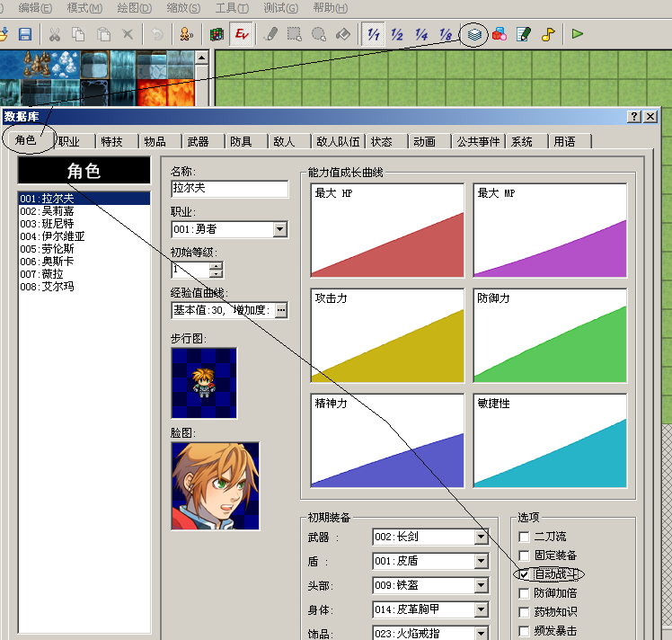672x640 pixels.
Task: Click the character figure icon in toolbar
Action: pos(187,34)
